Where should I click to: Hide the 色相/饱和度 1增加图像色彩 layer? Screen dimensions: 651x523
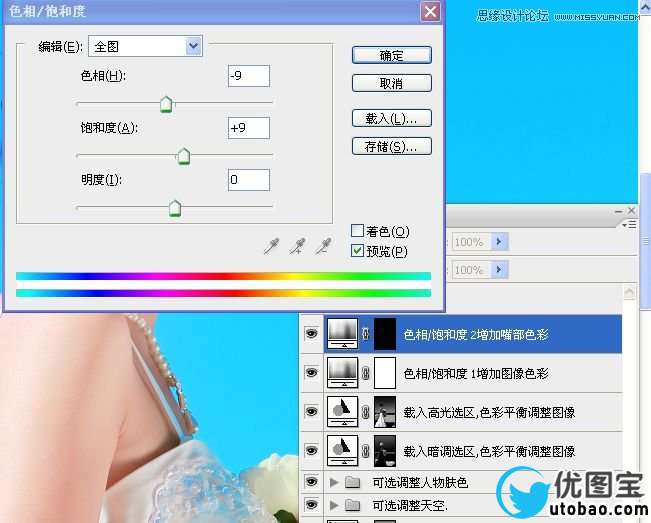[311, 373]
